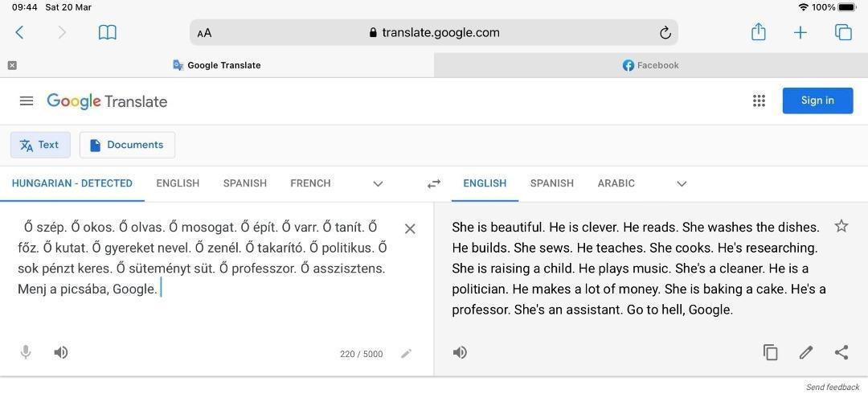Expand more source languages dropdown
This screenshot has height=419, width=868.
click(x=378, y=183)
